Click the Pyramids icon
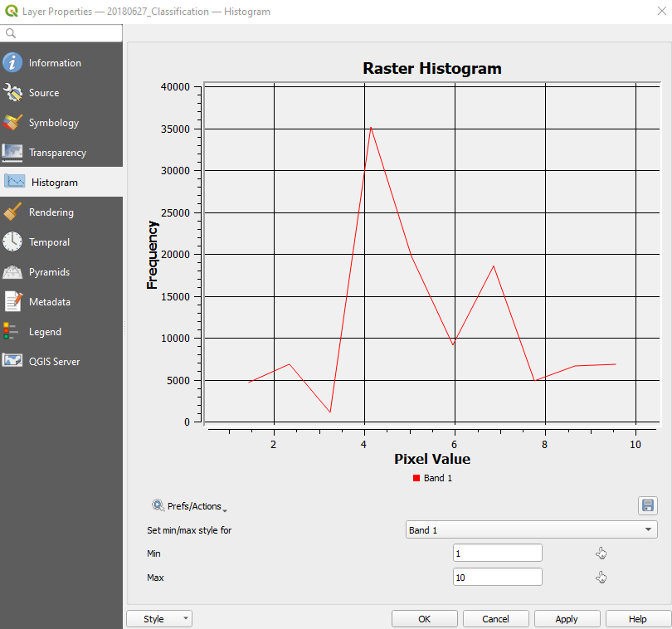672x629 pixels. [12, 272]
